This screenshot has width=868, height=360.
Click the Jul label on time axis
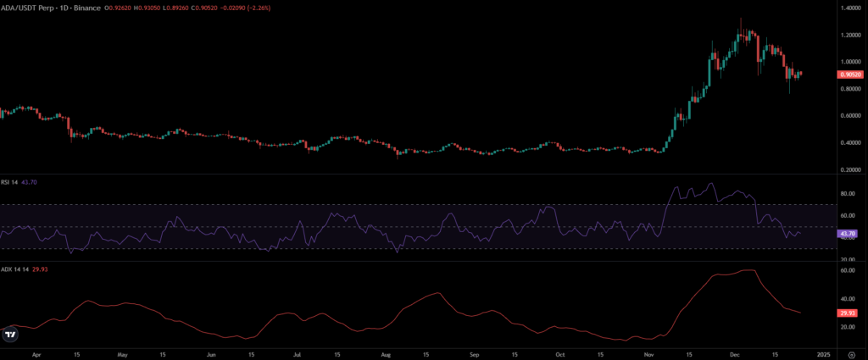pyautogui.click(x=298, y=354)
